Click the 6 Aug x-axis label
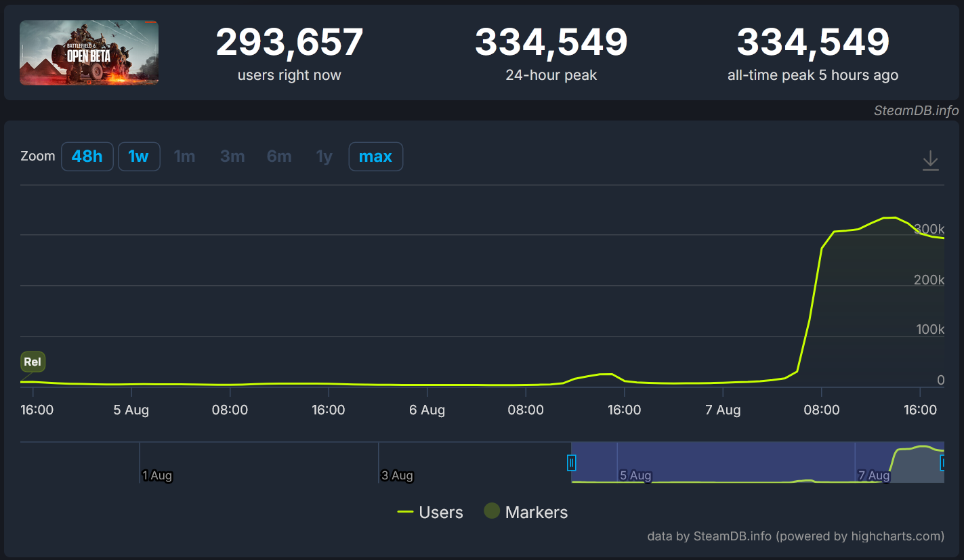 tap(427, 410)
